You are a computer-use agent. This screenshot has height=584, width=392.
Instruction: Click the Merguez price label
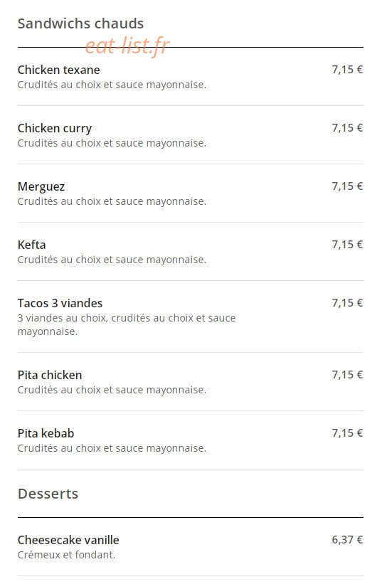[x=347, y=186]
